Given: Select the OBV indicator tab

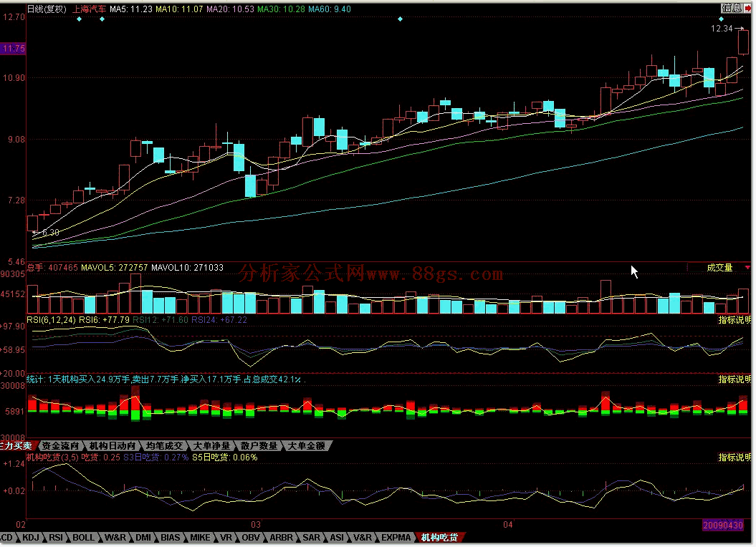Looking at the screenshot, I should 251,538.
